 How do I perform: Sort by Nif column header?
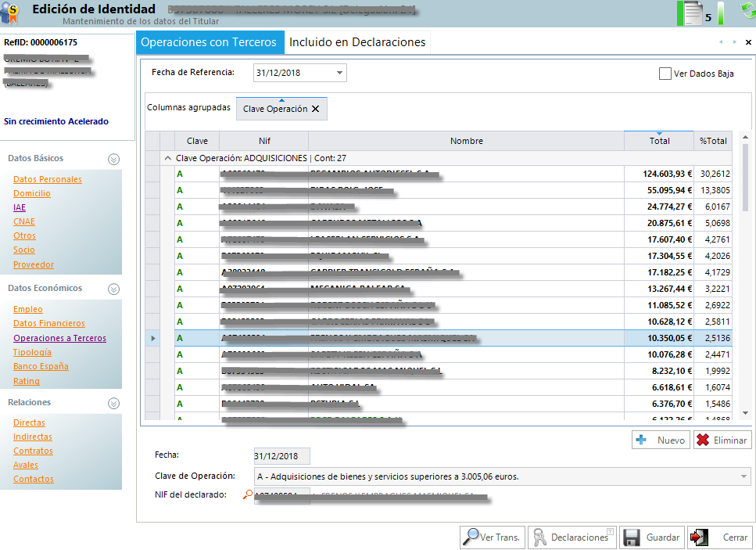pos(264,141)
